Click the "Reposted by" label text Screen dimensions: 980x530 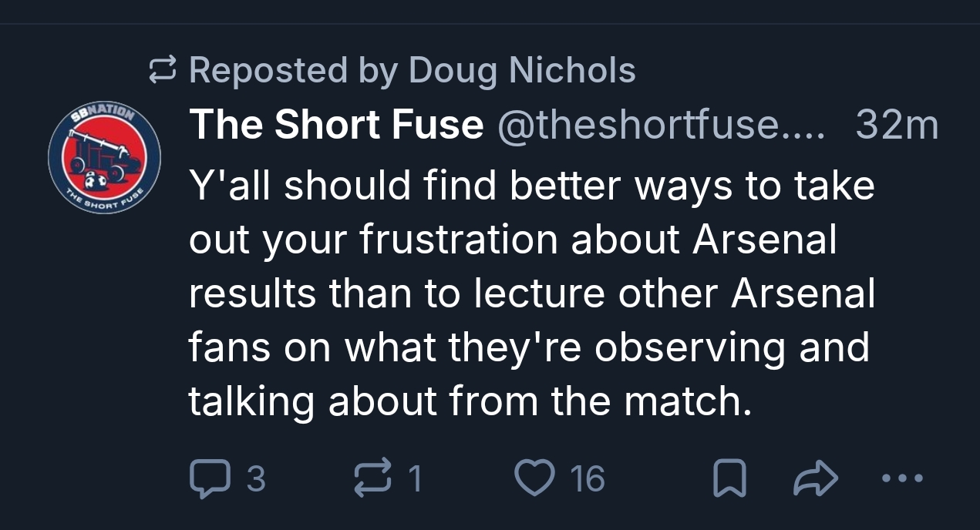tap(293, 71)
